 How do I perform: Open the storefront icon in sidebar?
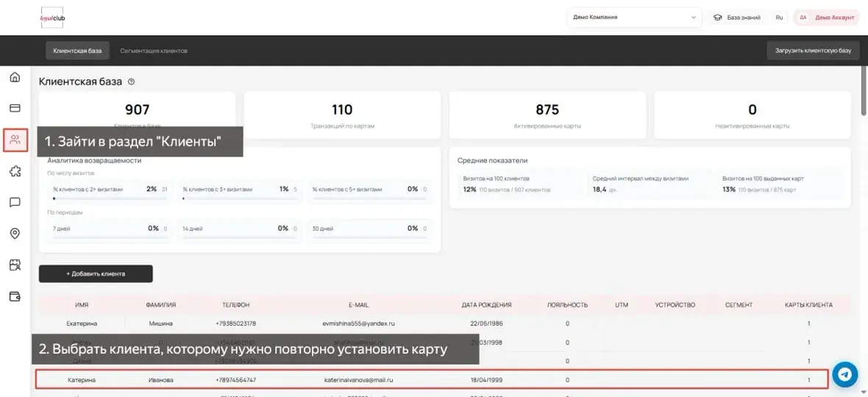15,265
